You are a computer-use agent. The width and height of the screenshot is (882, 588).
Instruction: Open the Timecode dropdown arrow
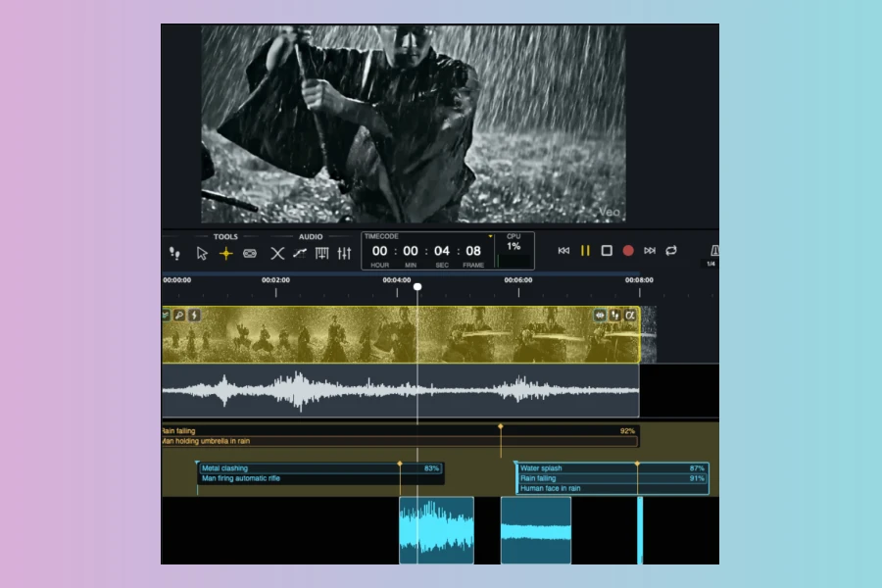tap(491, 236)
